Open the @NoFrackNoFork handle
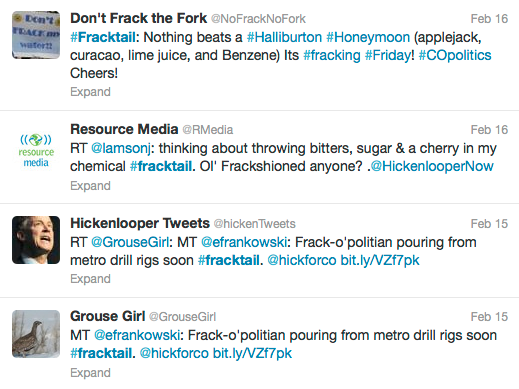Screen dimensions: 519x389 [x=258, y=19]
